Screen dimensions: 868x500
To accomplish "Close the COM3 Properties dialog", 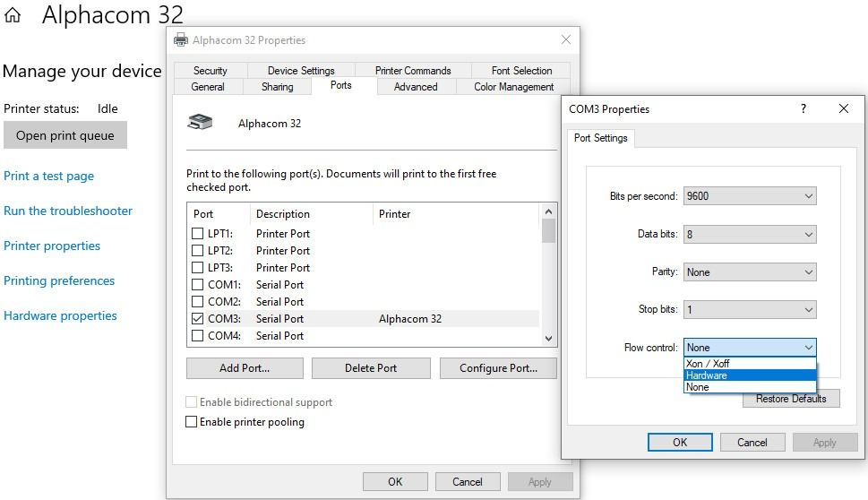I will pos(843,108).
